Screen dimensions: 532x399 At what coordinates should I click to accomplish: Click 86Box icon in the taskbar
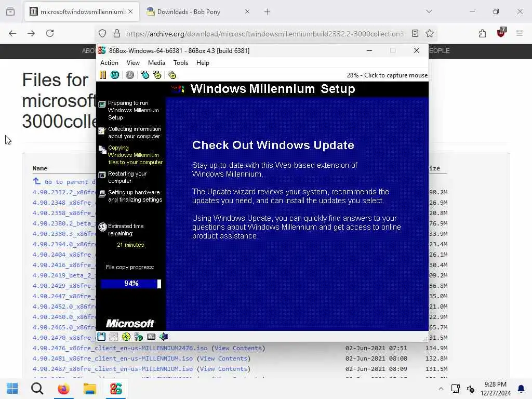(116, 389)
